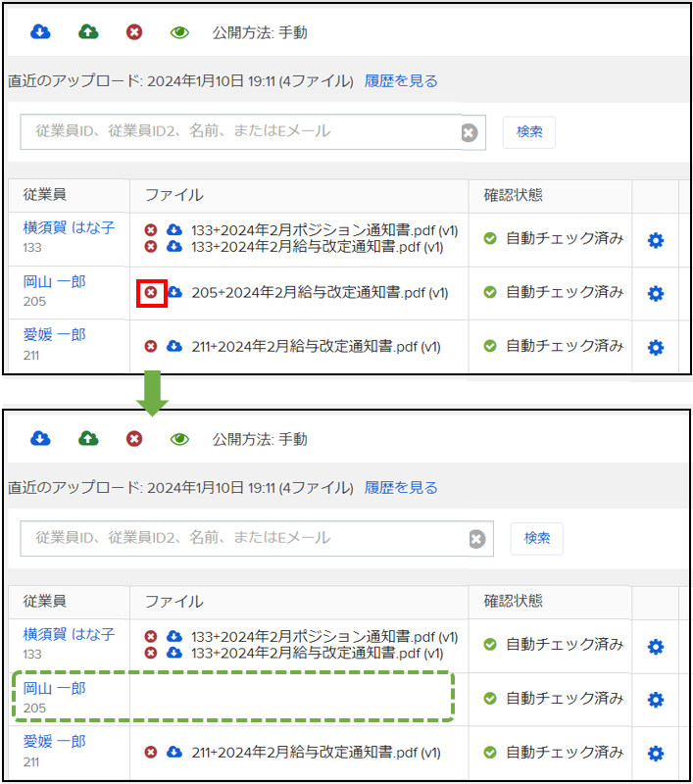Open 履歴を見る link in upper panel
Screen dimensions: 693x784
point(401,81)
